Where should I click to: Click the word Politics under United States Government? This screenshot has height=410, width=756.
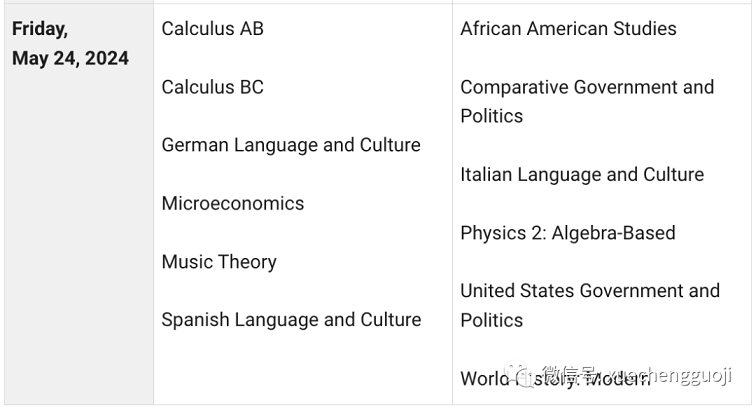492,320
